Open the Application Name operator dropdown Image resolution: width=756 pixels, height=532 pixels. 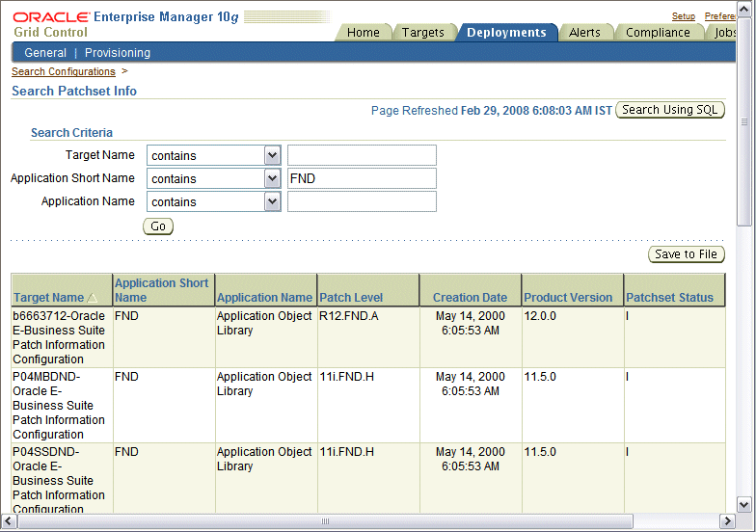pos(272,202)
